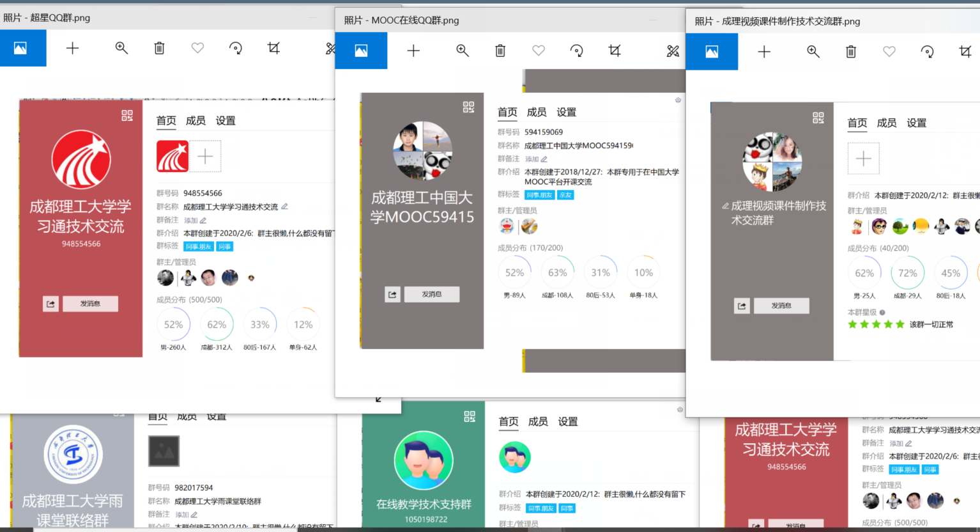The width and height of the screenshot is (980, 532).
Task: Click the 亲友 tag in MOOC group details
Action: click(565, 195)
